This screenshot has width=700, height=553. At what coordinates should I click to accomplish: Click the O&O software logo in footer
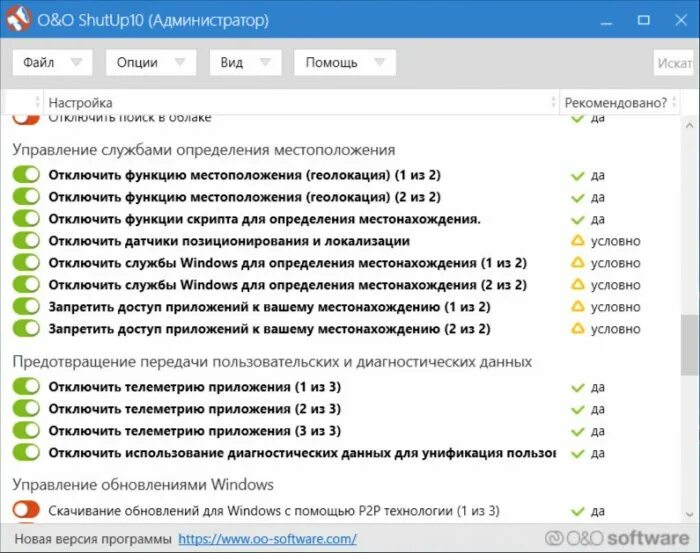(x=617, y=538)
